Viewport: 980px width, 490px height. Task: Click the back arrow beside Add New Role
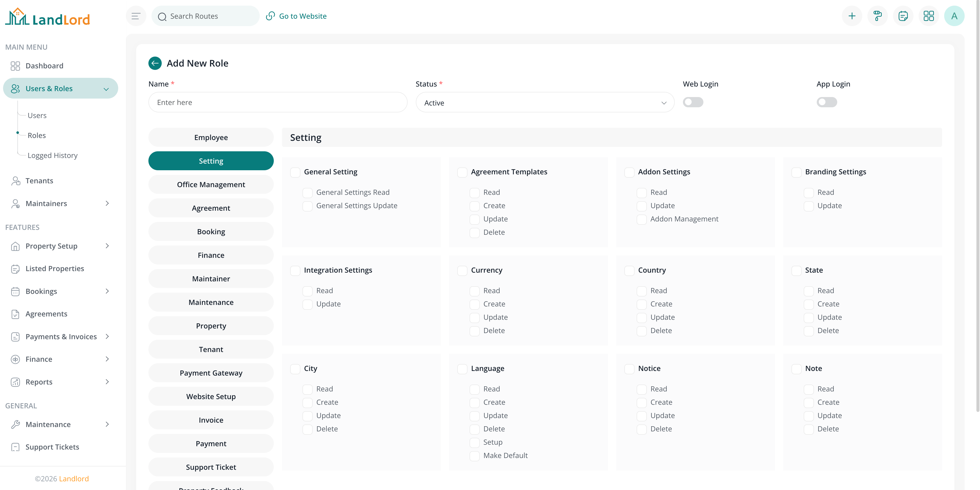pos(155,63)
